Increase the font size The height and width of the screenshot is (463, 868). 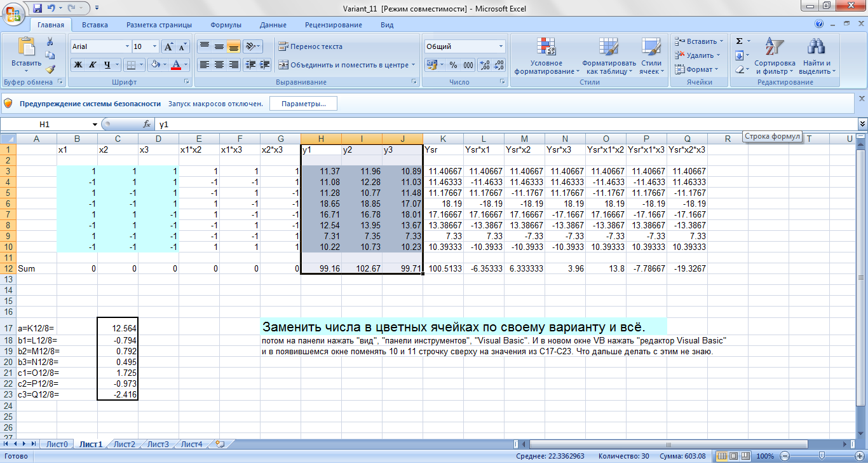pyautogui.click(x=168, y=46)
